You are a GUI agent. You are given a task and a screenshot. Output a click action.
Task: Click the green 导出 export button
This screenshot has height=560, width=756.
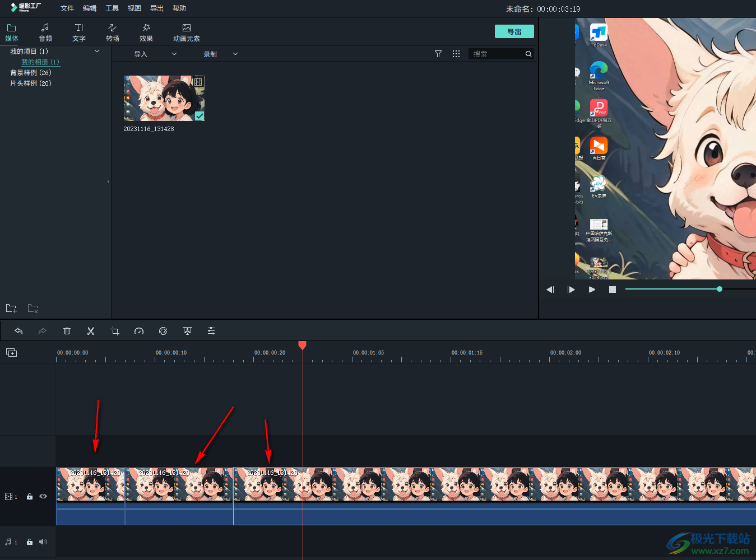514,31
